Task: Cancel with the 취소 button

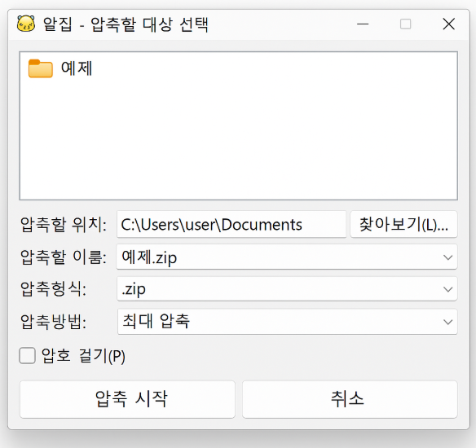Action: tap(350, 399)
